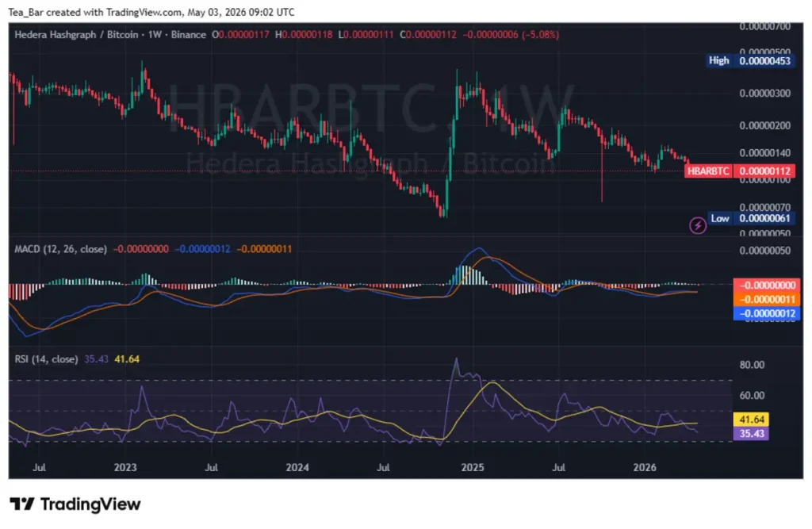The height and width of the screenshot is (529, 812).
Task: Click the 0.00000050 value on MACD axis
Action: [x=765, y=251]
